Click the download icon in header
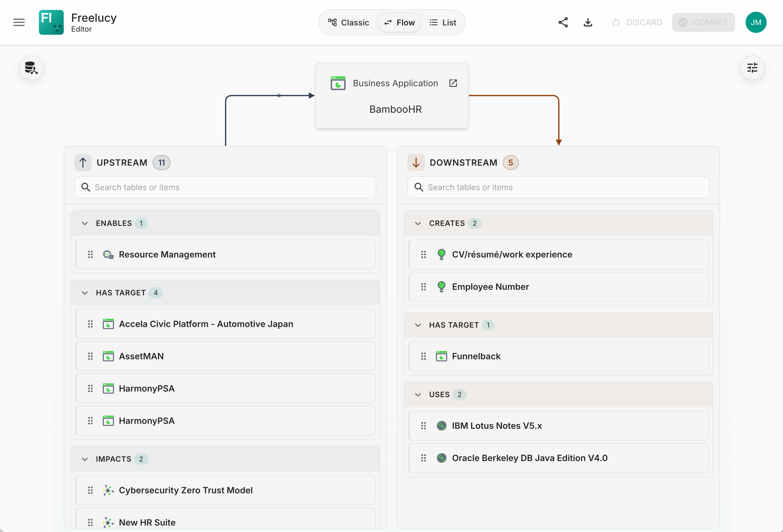Viewport: 783px width, 532px height. pyautogui.click(x=588, y=23)
